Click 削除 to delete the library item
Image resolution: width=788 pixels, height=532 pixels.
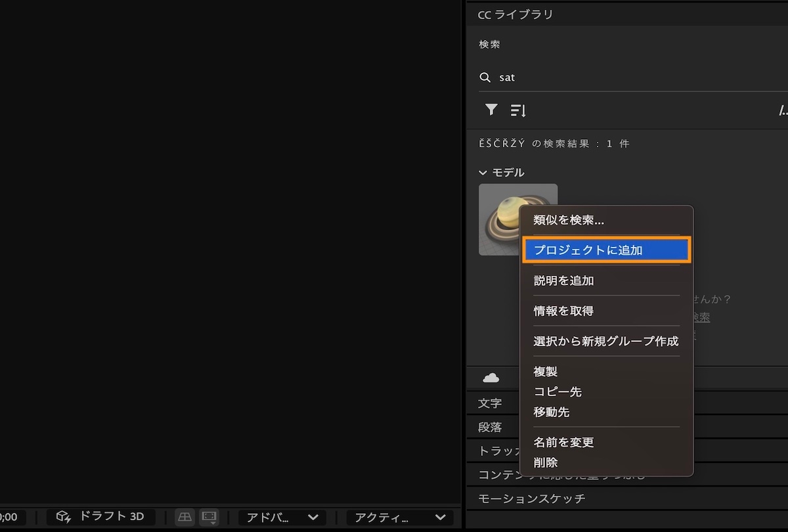[x=544, y=462]
